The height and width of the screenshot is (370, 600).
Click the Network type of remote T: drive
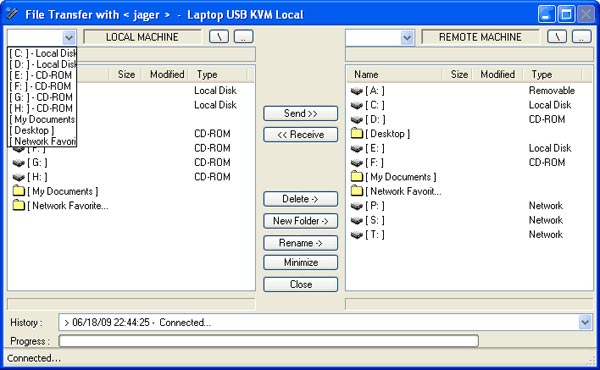(546, 235)
